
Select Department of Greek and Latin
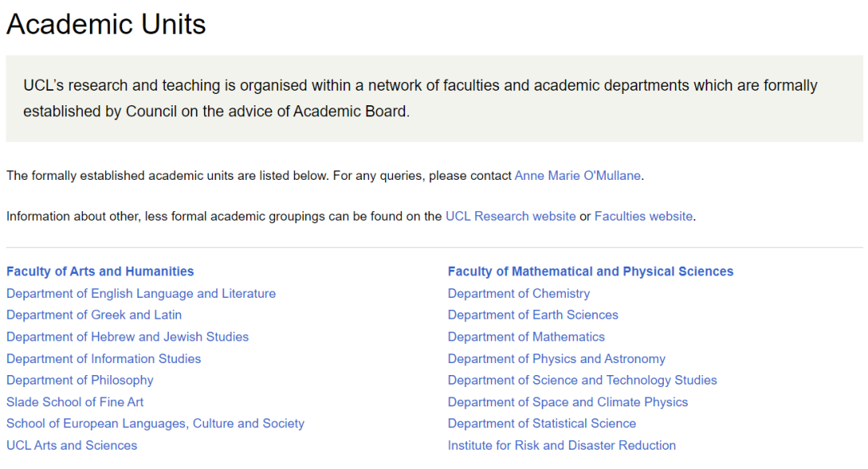94,315
